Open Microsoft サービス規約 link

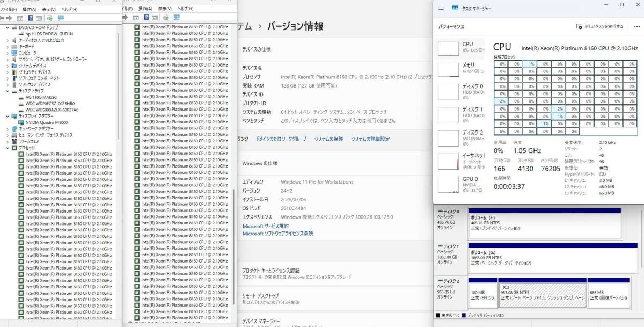click(266, 227)
